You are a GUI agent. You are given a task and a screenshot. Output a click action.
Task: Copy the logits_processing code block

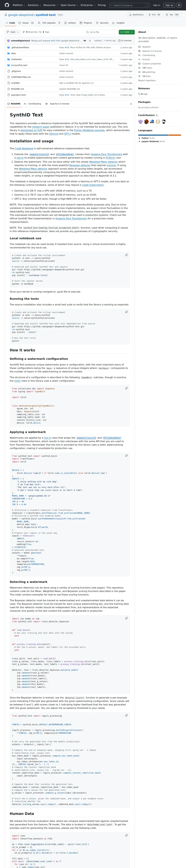coord(127,715)
